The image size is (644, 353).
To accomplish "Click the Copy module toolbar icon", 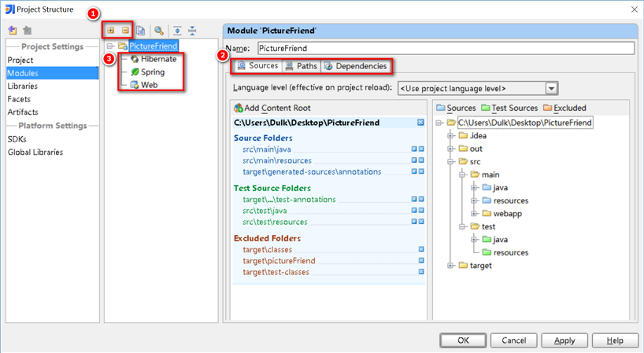I will [140, 31].
